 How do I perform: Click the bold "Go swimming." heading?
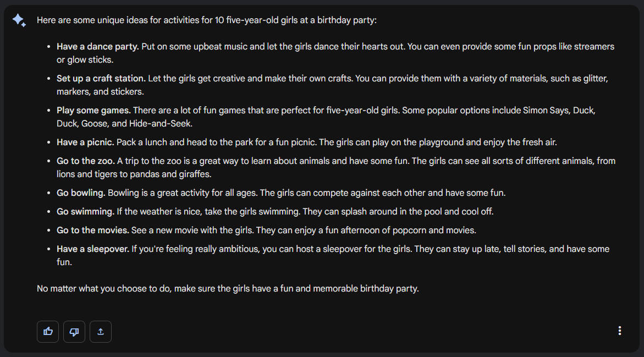(85, 212)
